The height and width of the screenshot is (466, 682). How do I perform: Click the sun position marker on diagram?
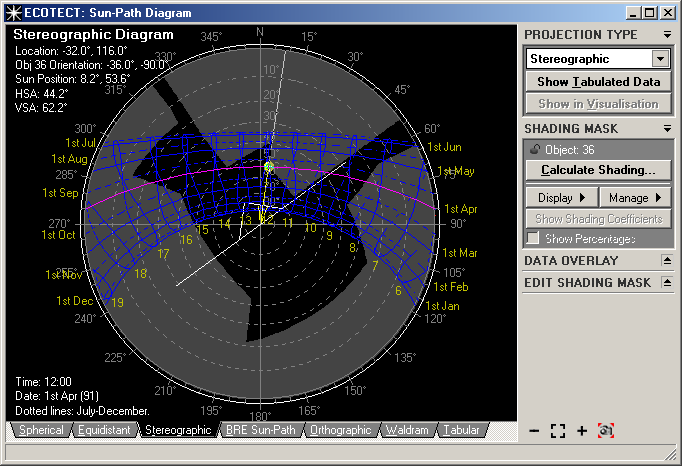click(269, 167)
